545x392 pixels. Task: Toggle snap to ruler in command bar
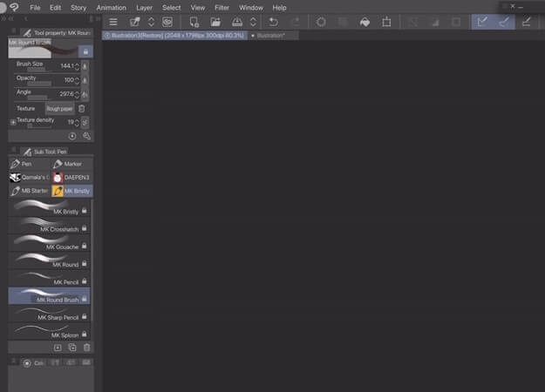(482, 22)
